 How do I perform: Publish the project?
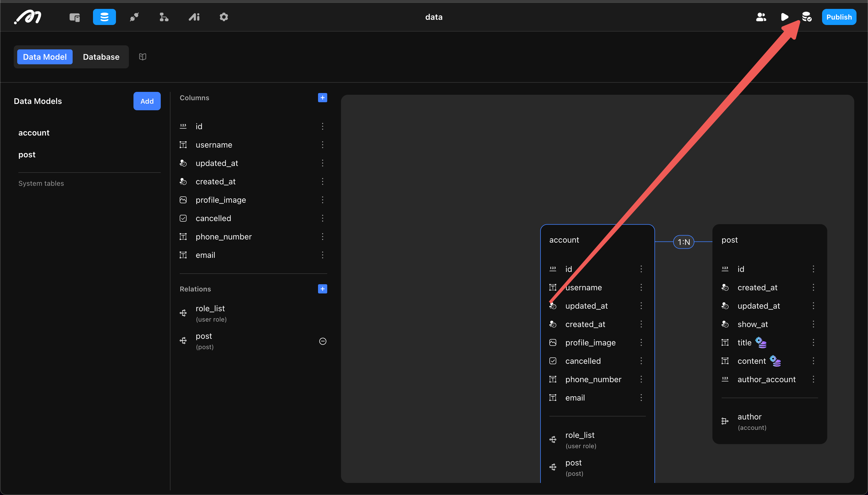click(x=839, y=17)
